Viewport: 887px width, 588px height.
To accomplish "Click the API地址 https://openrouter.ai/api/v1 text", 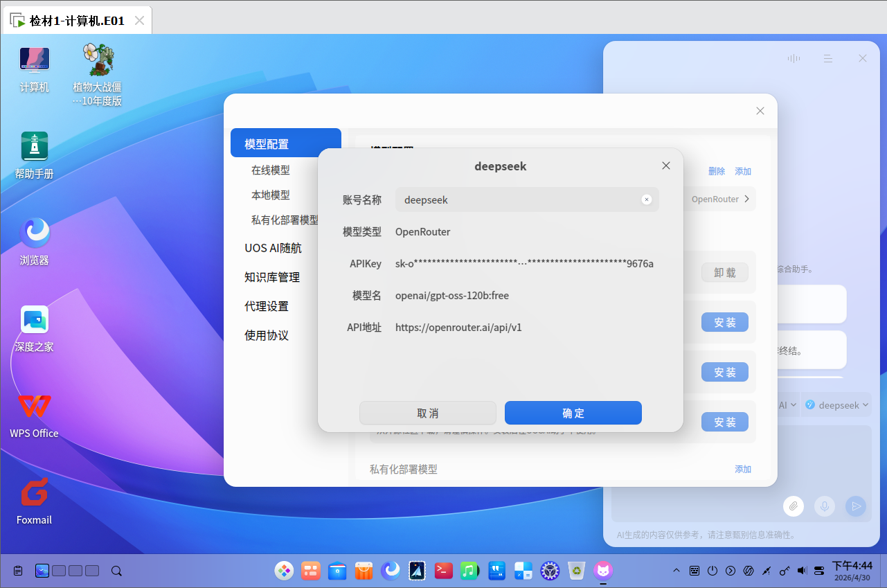I will (458, 327).
